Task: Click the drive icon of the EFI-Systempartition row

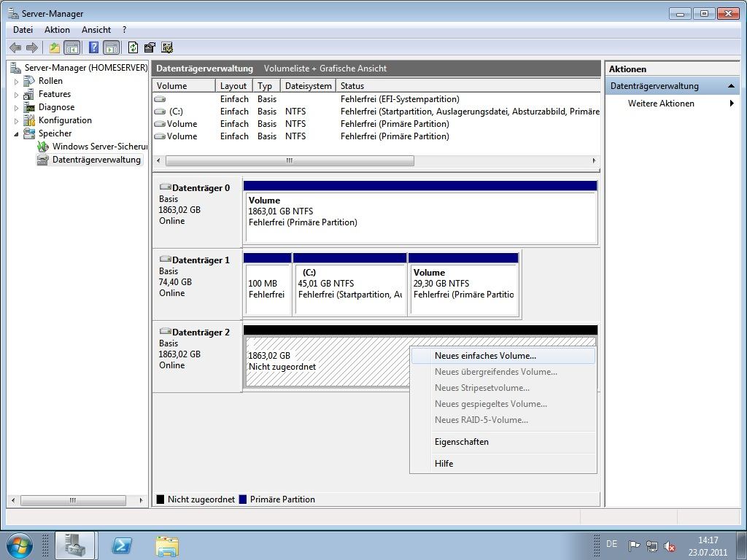Action: tap(160, 99)
